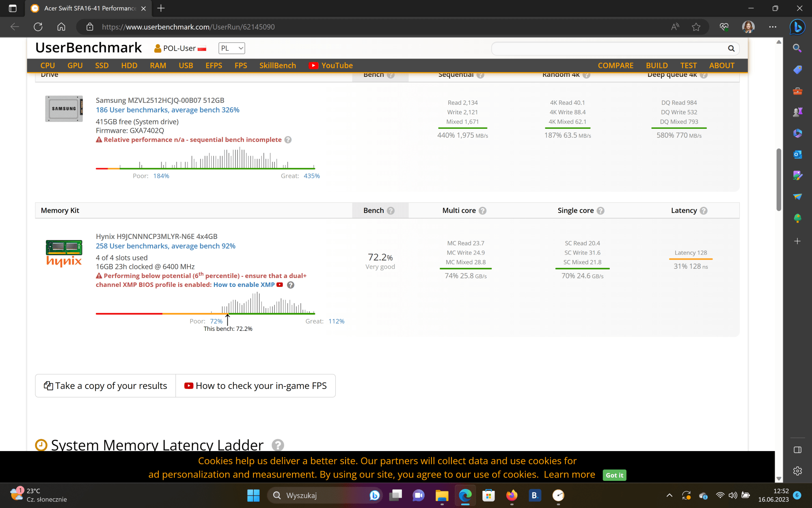Select COMPARE in the navigation bar
The image size is (812, 508).
coord(615,65)
